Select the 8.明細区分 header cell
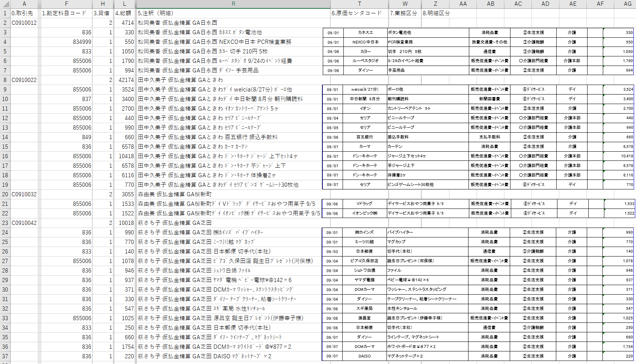Viewport: 636px width, 364px height. pyautogui.click(x=435, y=13)
